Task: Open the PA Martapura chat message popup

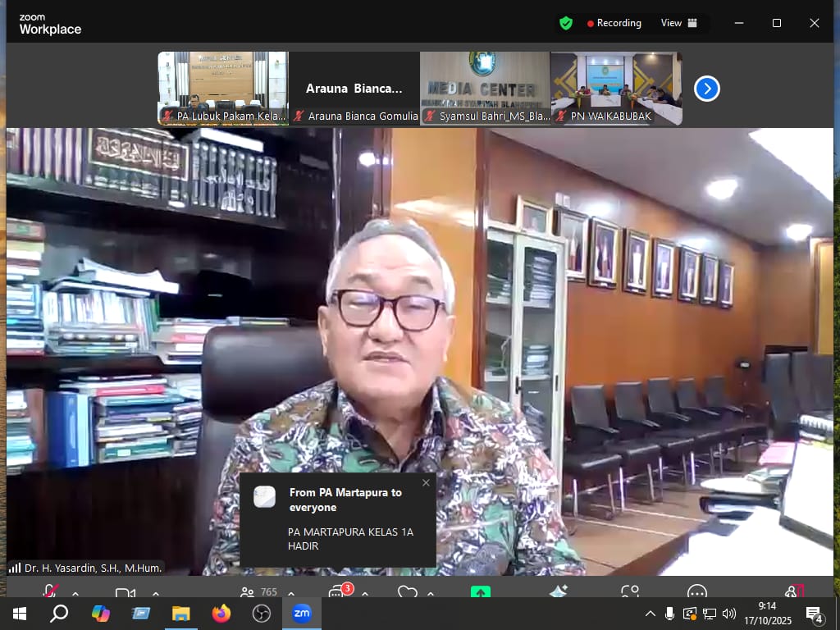Action: click(338, 520)
